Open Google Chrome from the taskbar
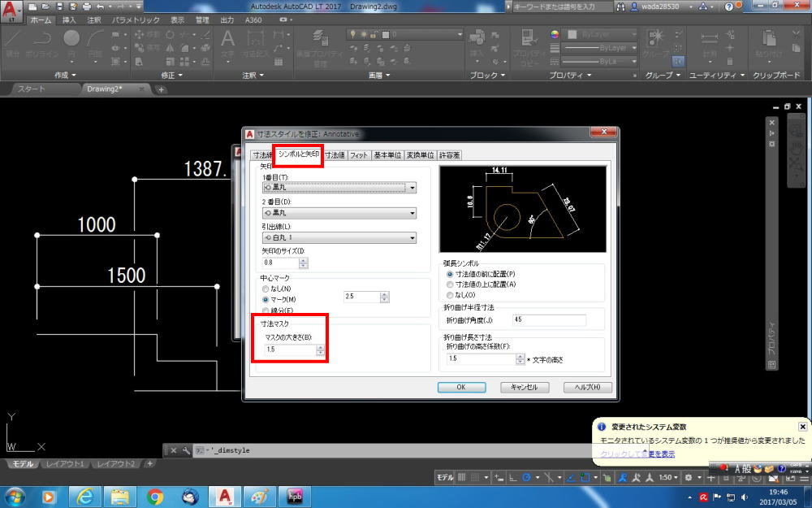 click(155, 497)
